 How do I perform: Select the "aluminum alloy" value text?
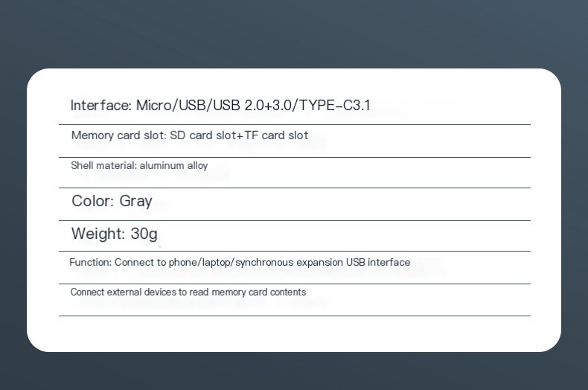173,166
